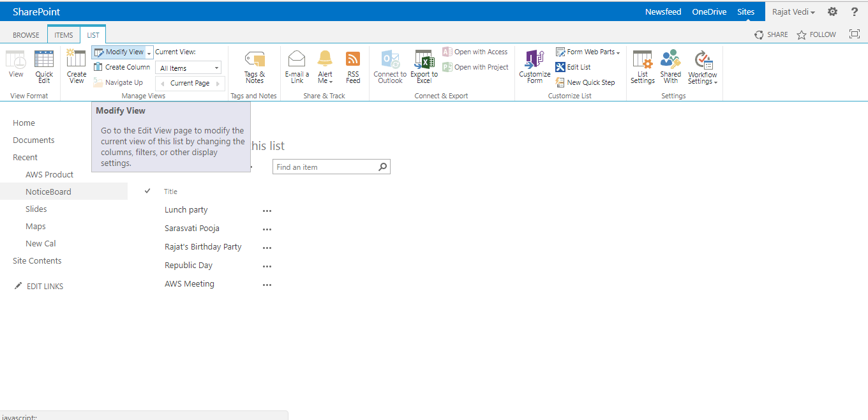Connect this list to Outlook
The width and height of the screenshot is (868, 420).
click(389, 66)
